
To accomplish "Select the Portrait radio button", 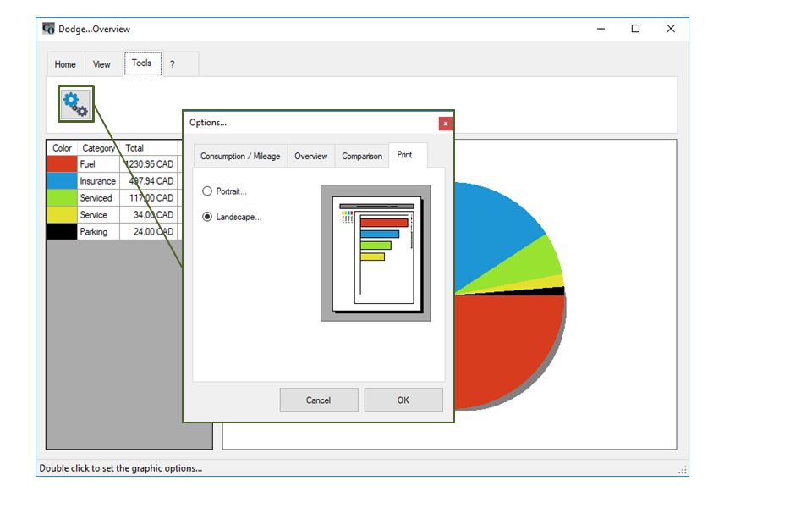I will tap(207, 191).
